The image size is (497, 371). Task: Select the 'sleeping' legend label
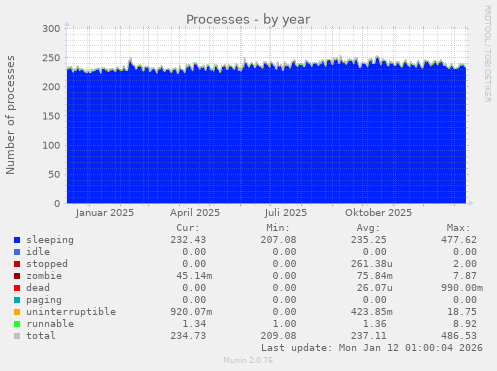point(50,240)
